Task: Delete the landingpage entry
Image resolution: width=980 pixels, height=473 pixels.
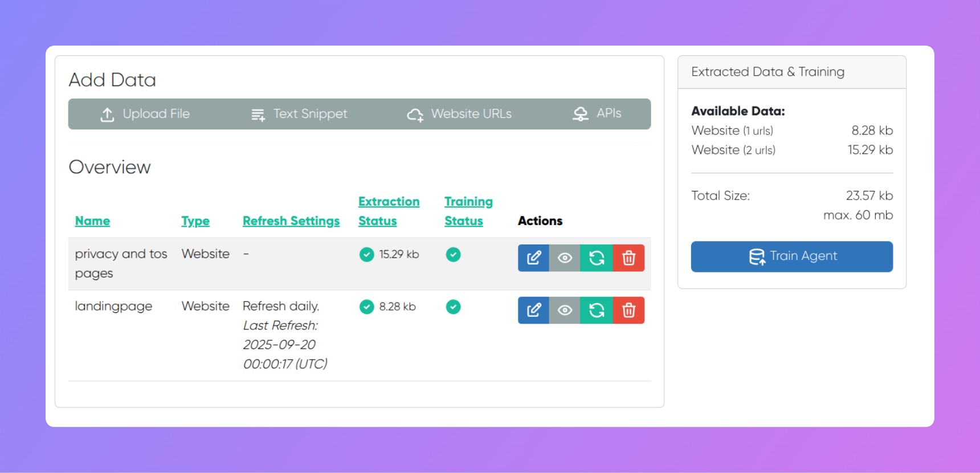Action: click(x=628, y=310)
